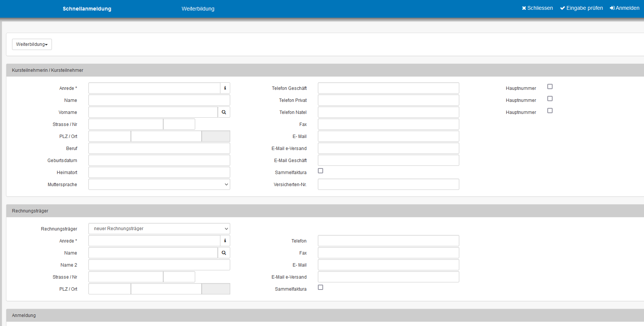This screenshot has width=644, height=326.
Task: Click the Rechnungsträger house number field
Action: pyautogui.click(x=179, y=277)
